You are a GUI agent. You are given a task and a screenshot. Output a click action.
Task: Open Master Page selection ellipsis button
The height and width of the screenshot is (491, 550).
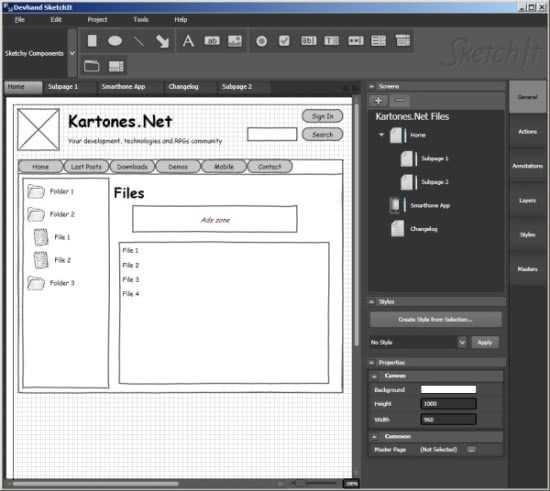click(471, 450)
